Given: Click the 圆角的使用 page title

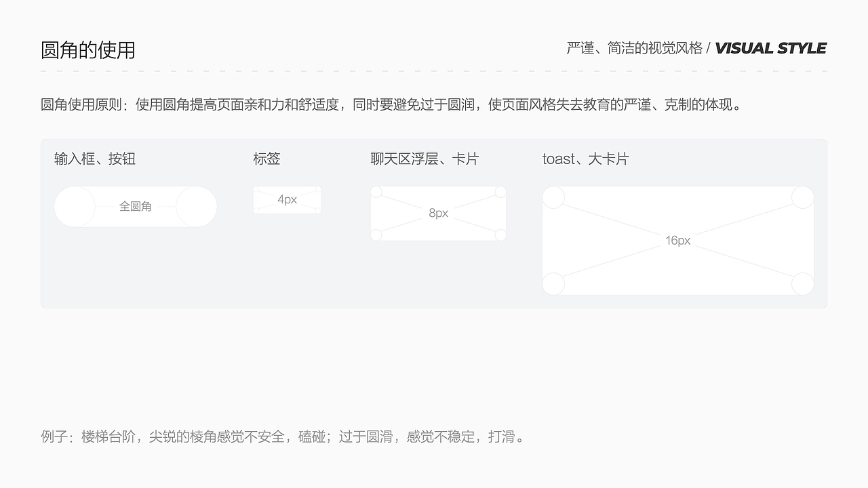Looking at the screenshot, I should point(89,49).
